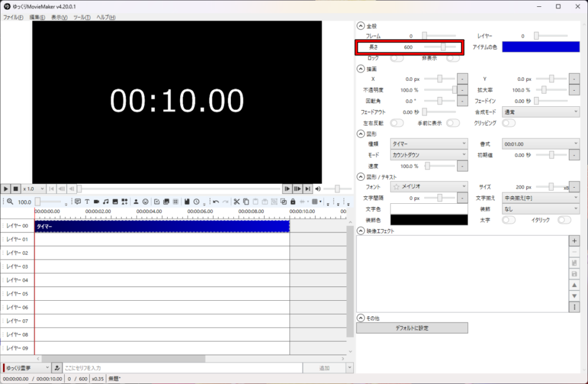Toggle the ロック switch
The image size is (588, 384).
[397, 58]
